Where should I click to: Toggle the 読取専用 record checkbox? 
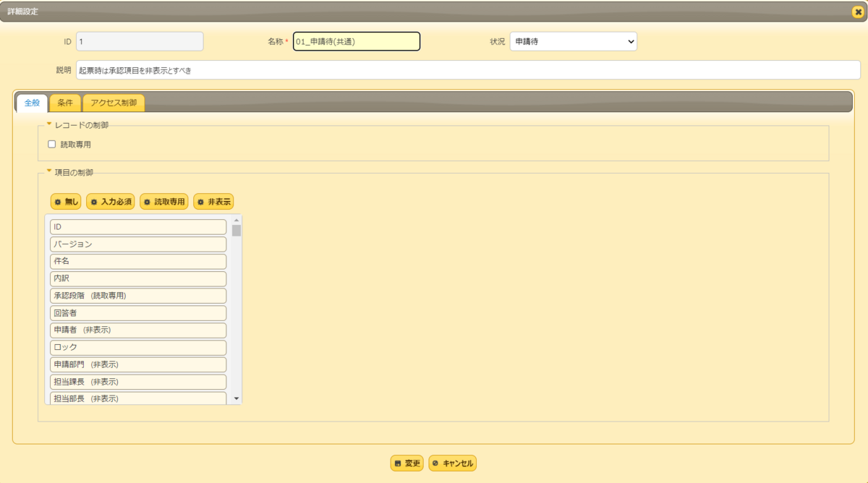click(52, 144)
